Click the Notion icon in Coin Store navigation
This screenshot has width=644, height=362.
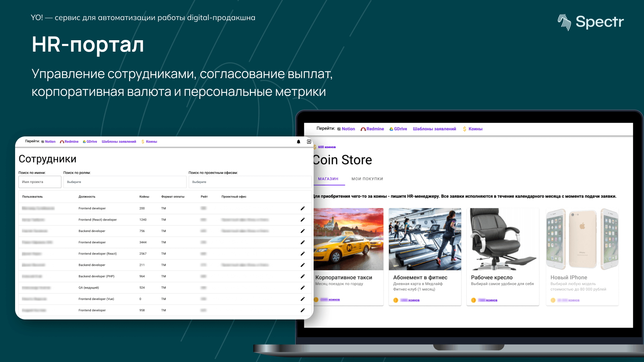click(x=339, y=129)
